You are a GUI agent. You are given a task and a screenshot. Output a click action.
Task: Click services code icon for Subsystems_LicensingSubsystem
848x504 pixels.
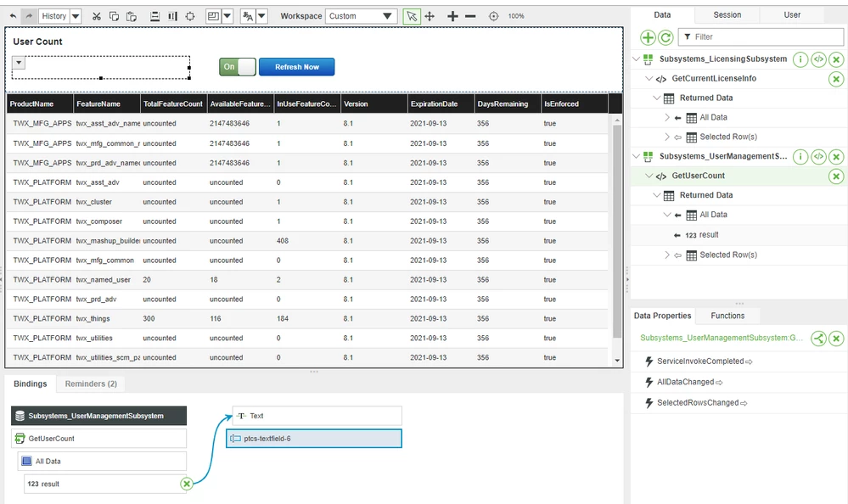tap(819, 59)
